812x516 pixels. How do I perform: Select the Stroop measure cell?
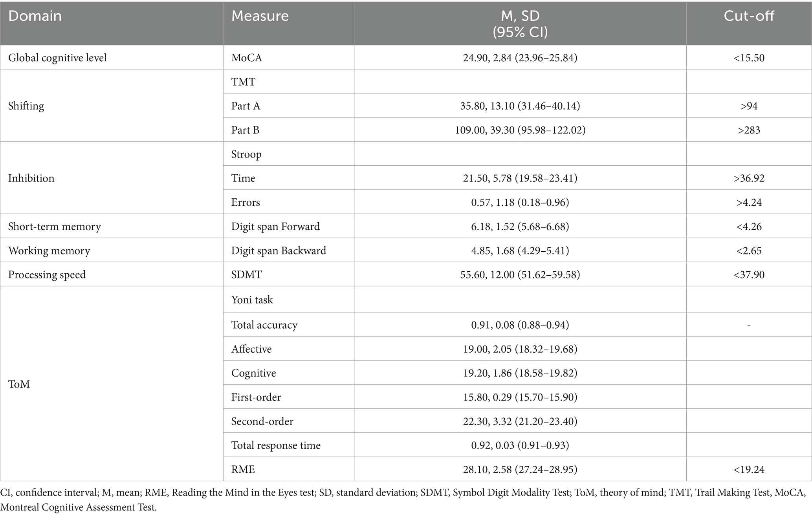(246, 154)
